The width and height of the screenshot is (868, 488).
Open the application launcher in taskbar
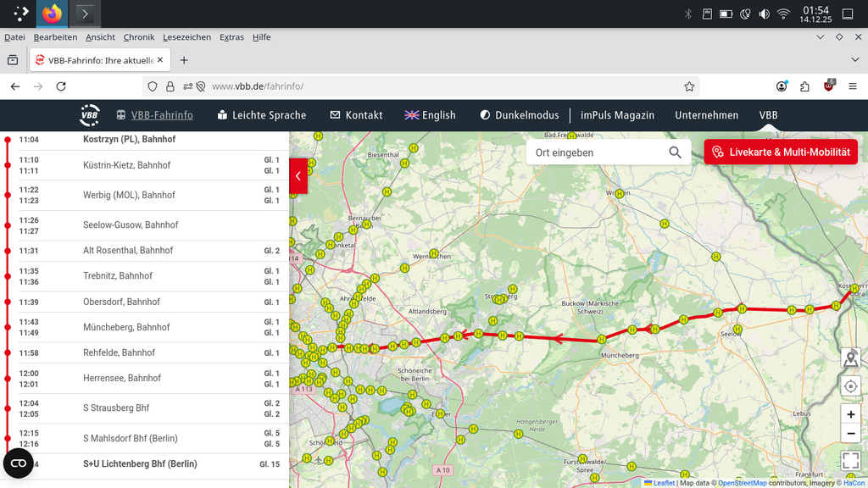point(20,14)
